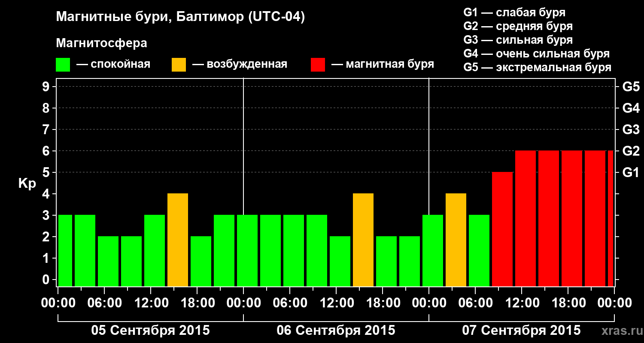Click the final '00:00' label at chart end
The height and width of the screenshot is (343, 644).
click(614, 303)
